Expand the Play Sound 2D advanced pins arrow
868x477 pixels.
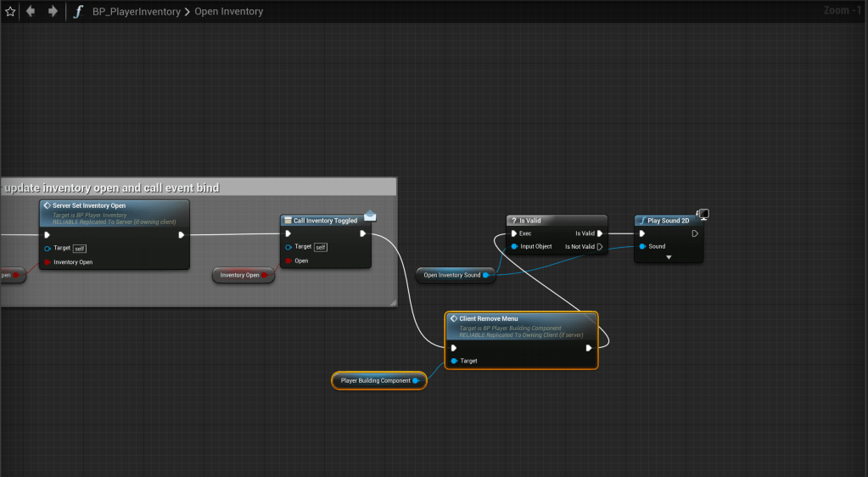pos(669,257)
